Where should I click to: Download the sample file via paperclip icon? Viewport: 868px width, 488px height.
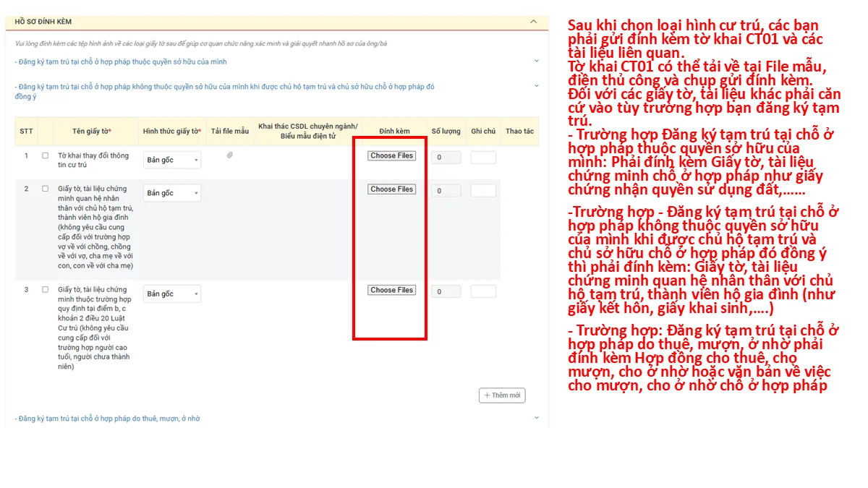pyautogui.click(x=230, y=155)
